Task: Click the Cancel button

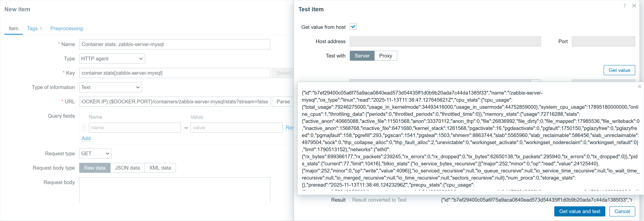Action: tap(622, 211)
